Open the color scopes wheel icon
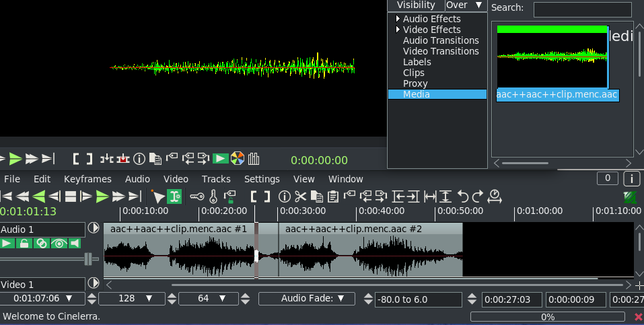 pyautogui.click(x=237, y=159)
